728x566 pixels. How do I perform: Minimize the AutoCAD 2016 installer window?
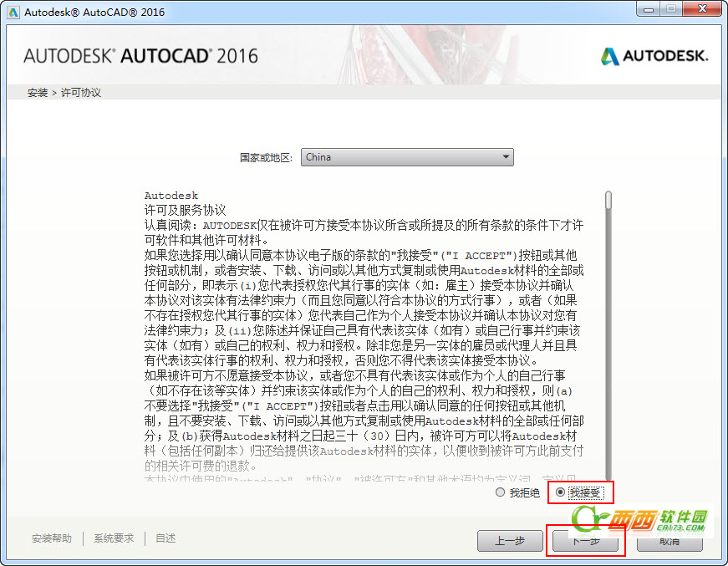coord(649,9)
